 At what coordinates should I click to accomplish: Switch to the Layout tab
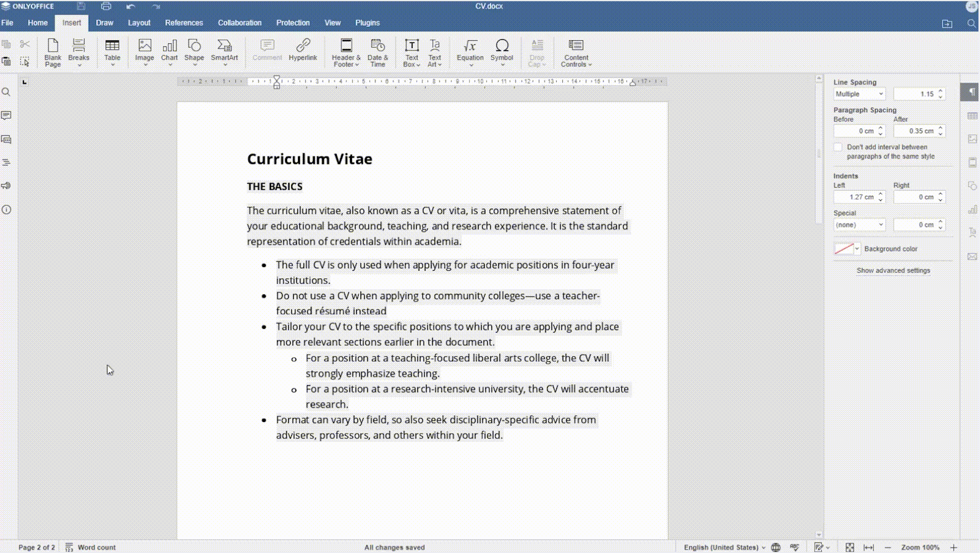coord(139,23)
